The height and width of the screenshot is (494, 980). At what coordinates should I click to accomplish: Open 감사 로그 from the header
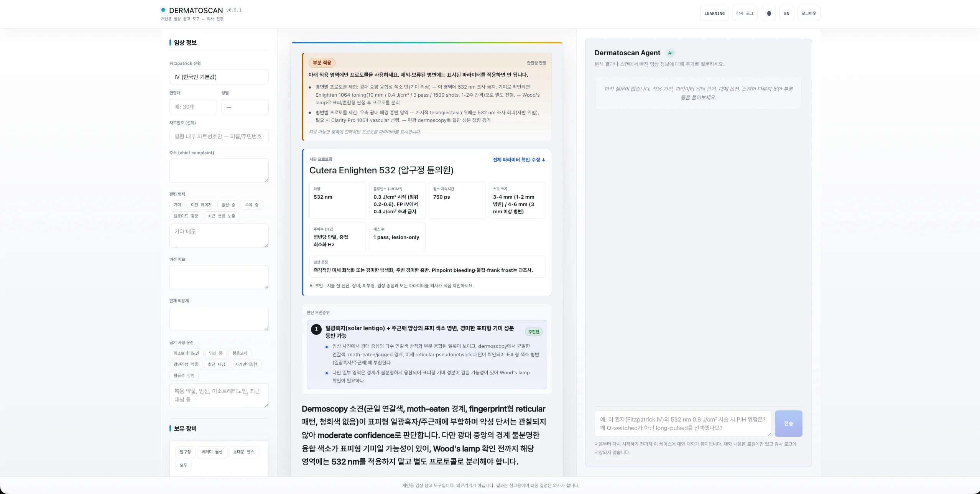744,13
